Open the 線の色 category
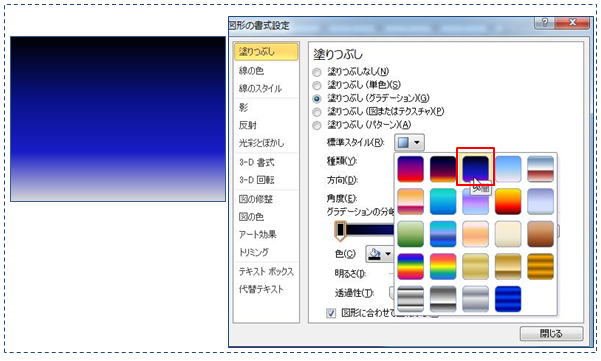Image resolution: width=601 pixels, height=361 pixels. (251, 71)
